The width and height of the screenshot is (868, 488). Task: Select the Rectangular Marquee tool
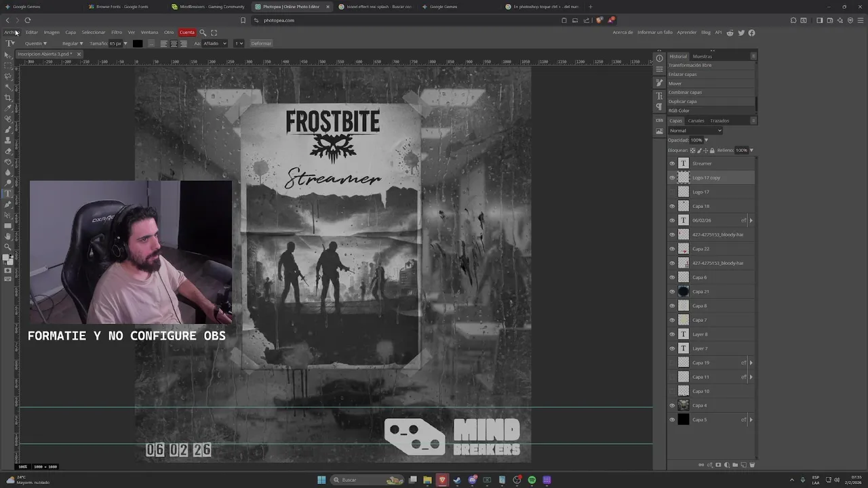(8, 66)
